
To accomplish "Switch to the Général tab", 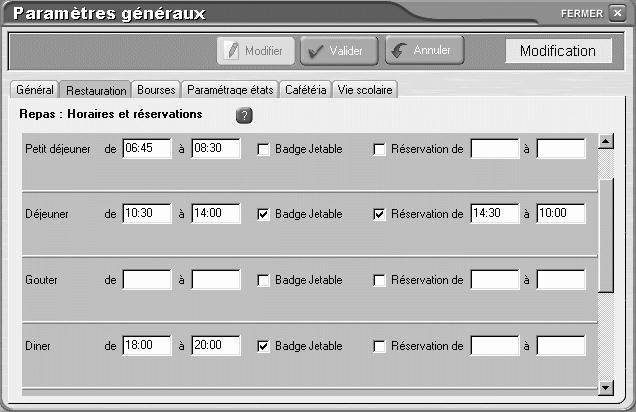I will point(35,90).
